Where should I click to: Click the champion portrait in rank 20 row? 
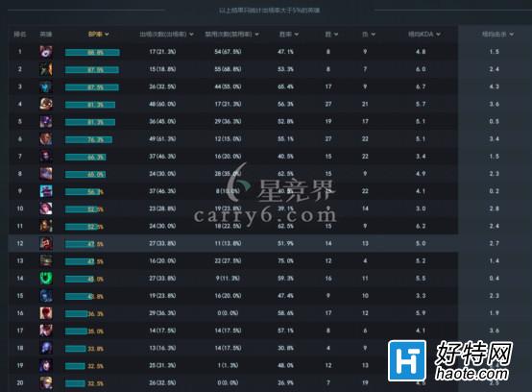click(x=46, y=382)
